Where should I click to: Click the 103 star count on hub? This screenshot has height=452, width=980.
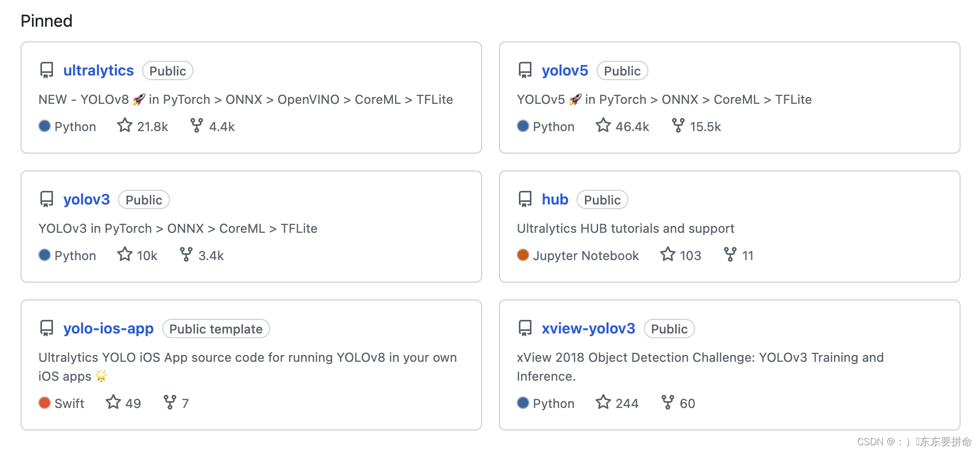coord(690,256)
